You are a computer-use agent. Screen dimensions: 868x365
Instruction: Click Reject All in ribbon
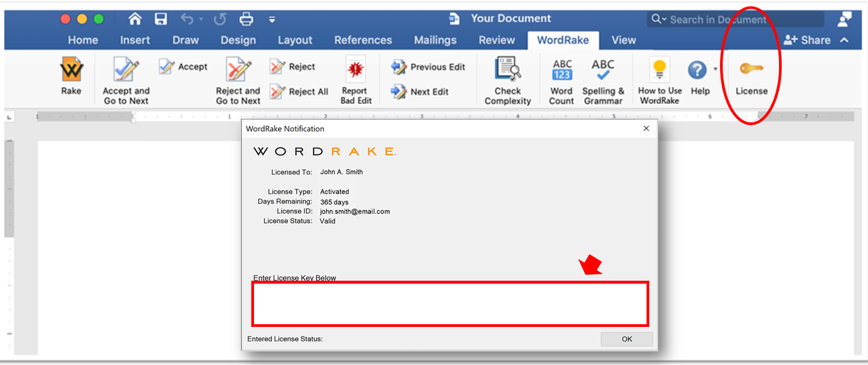tap(300, 92)
